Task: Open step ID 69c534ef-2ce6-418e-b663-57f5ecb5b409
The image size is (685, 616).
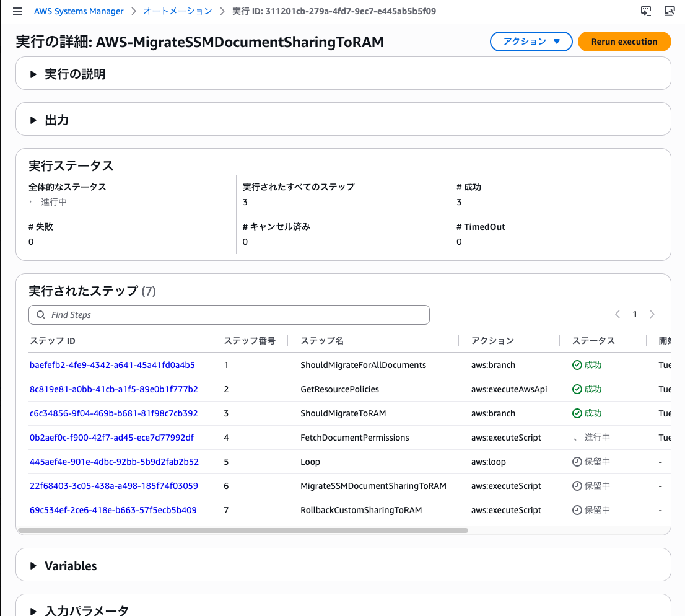Action: point(113,510)
